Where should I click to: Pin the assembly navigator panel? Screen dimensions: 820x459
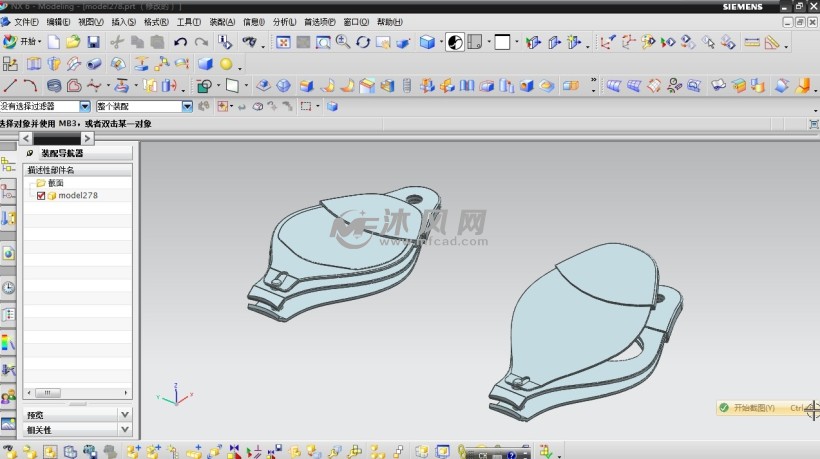click(x=29, y=153)
